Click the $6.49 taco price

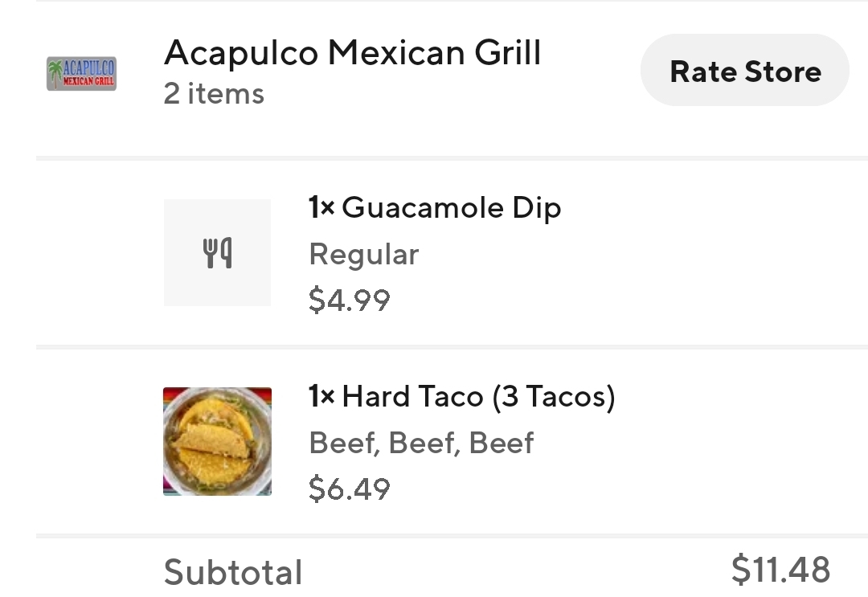[350, 489]
